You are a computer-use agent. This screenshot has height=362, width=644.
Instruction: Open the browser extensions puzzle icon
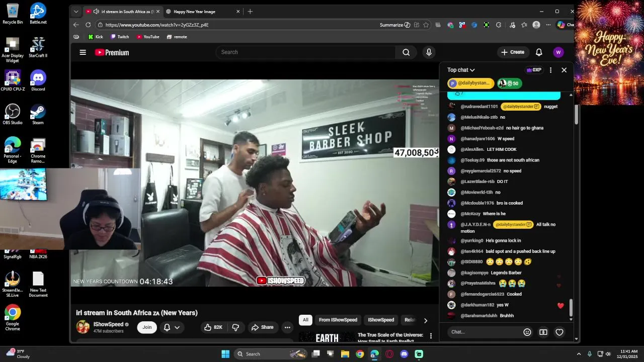click(x=499, y=25)
